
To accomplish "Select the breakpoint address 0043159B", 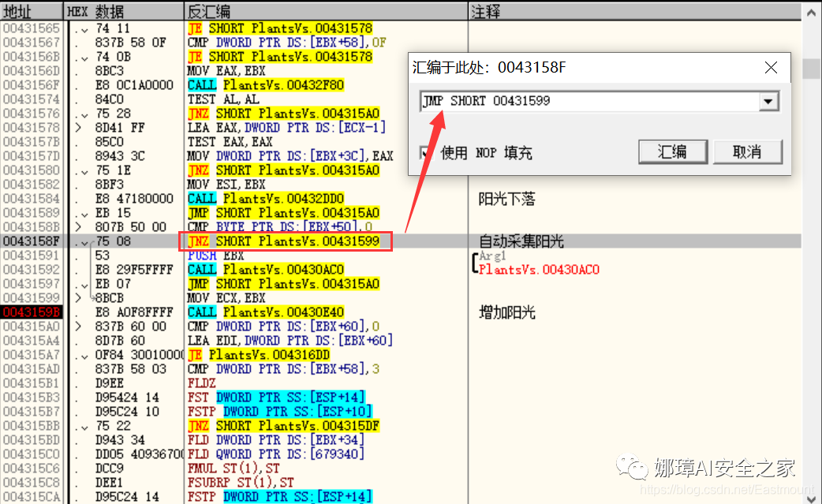I will pos(32,312).
